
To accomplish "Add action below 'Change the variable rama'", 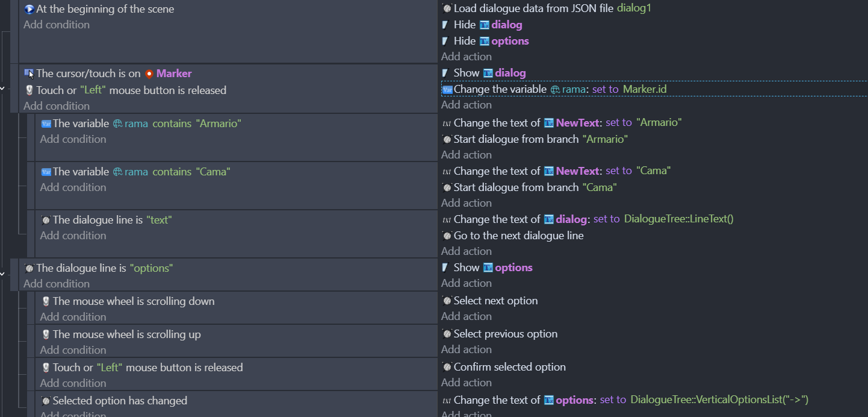I will click(x=467, y=105).
